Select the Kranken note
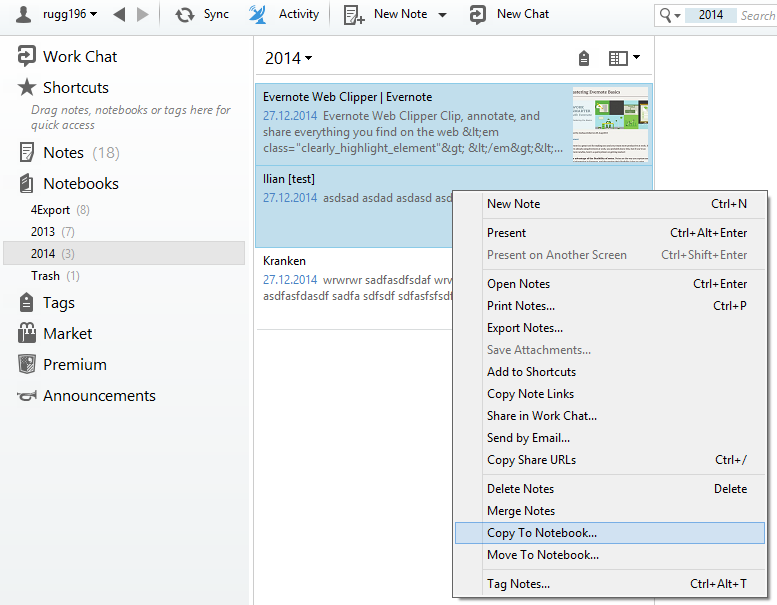Viewport: 777px width, 605px height. click(x=354, y=288)
